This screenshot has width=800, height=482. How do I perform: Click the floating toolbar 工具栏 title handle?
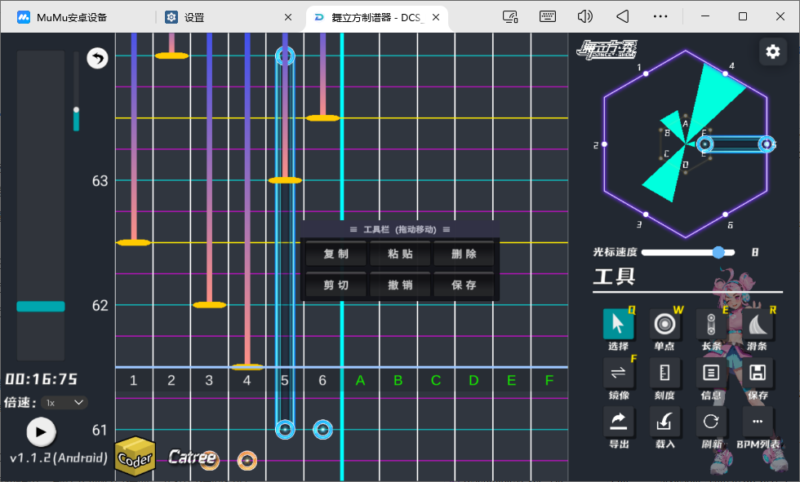click(x=400, y=230)
